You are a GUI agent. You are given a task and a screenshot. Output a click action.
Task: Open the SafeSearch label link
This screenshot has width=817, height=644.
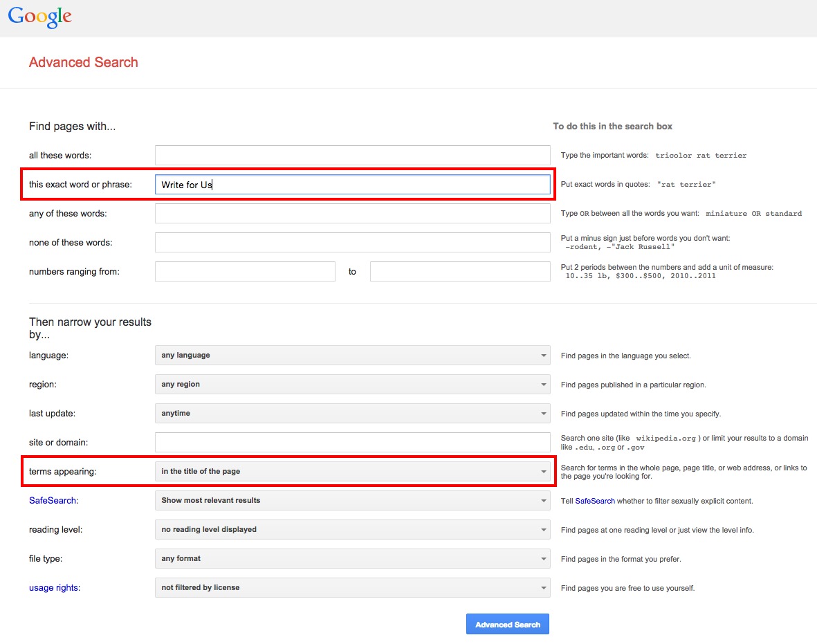53,501
